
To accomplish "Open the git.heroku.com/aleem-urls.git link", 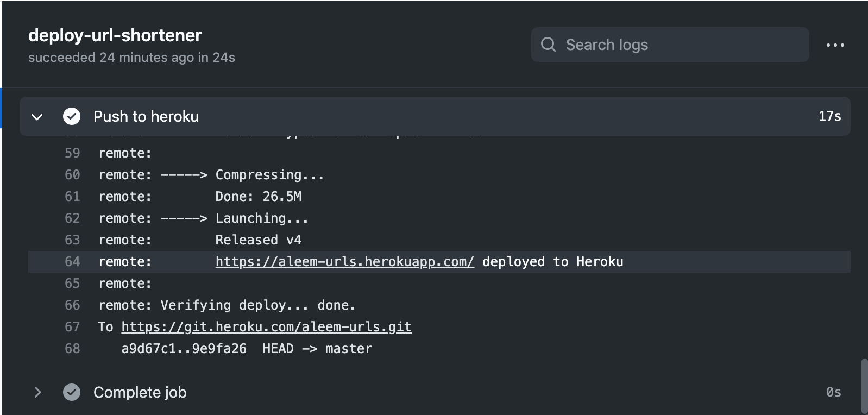I will (266, 327).
